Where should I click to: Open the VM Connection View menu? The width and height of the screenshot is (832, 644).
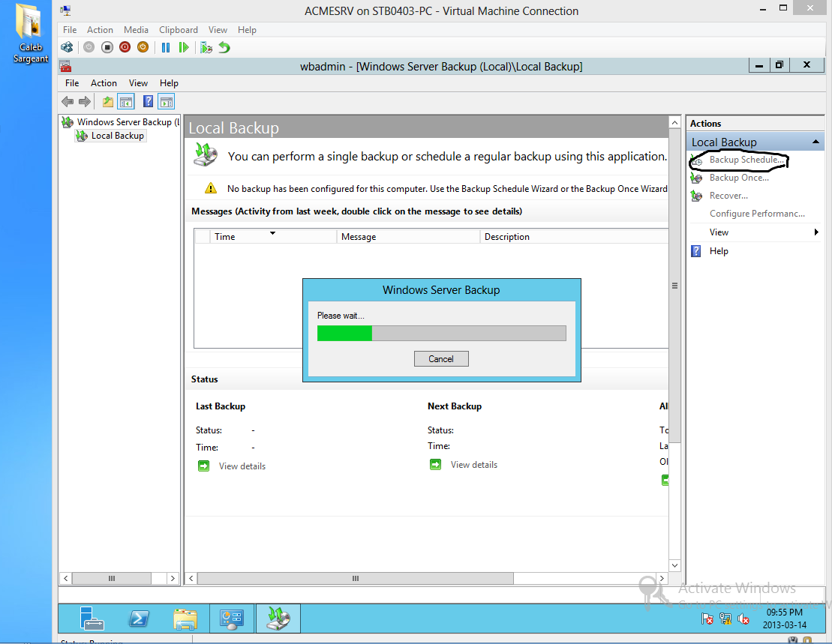point(218,30)
